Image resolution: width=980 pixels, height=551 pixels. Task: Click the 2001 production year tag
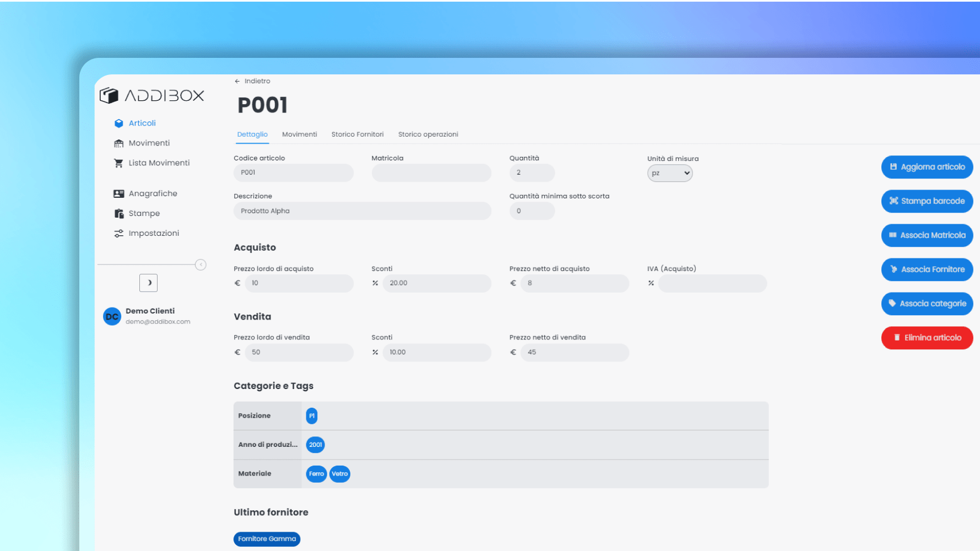[316, 445]
